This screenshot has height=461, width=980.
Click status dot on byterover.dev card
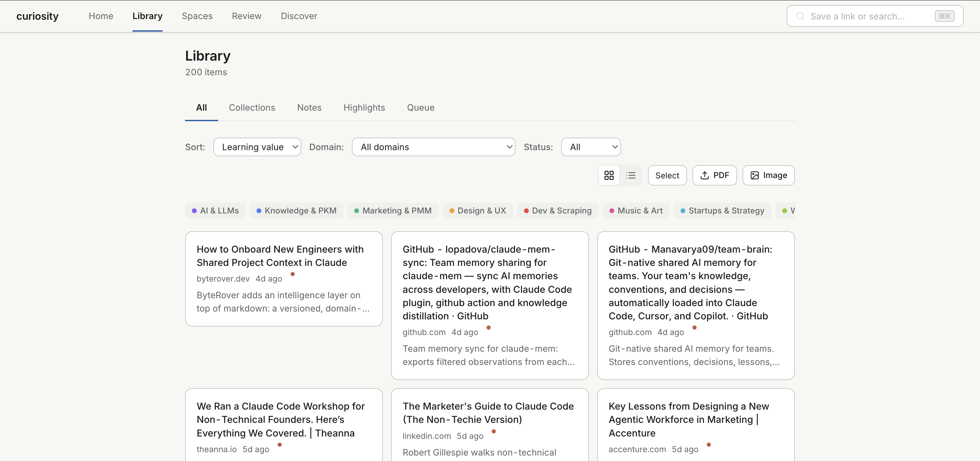293,274
